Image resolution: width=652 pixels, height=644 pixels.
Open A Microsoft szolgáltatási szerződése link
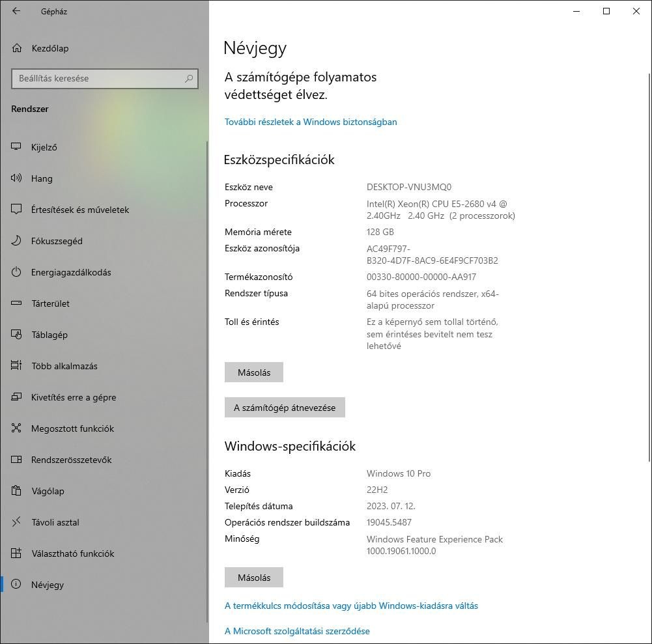[297, 631]
